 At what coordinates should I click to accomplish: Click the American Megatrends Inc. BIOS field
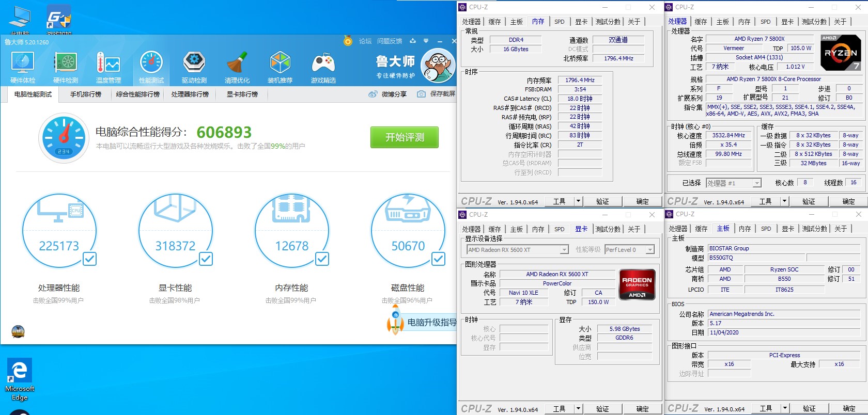784,314
